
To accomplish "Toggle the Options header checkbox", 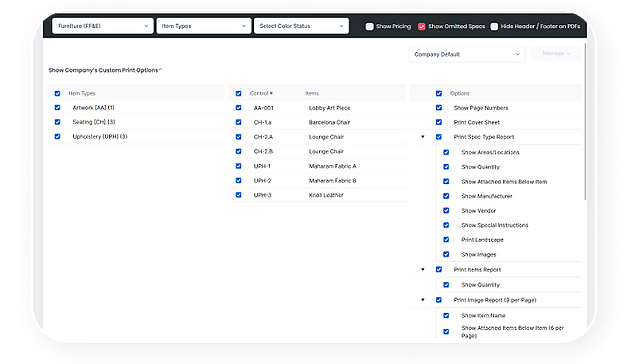I will click(x=439, y=93).
